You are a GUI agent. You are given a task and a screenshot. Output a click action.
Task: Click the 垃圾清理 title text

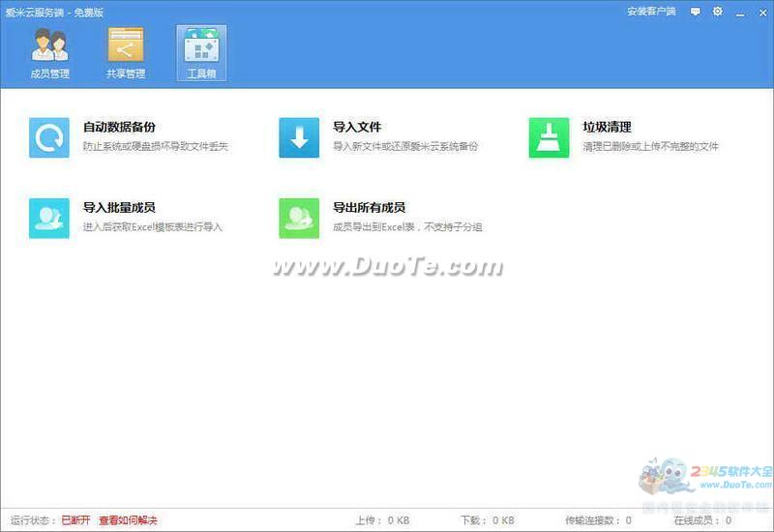(x=607, y=127)
